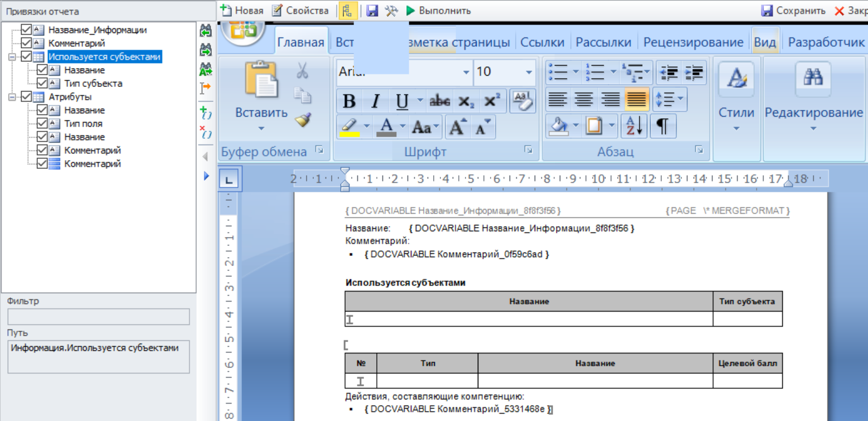
Task: Click the Выполнить run button
Action: pyautogui.click(x=439, y=11)
